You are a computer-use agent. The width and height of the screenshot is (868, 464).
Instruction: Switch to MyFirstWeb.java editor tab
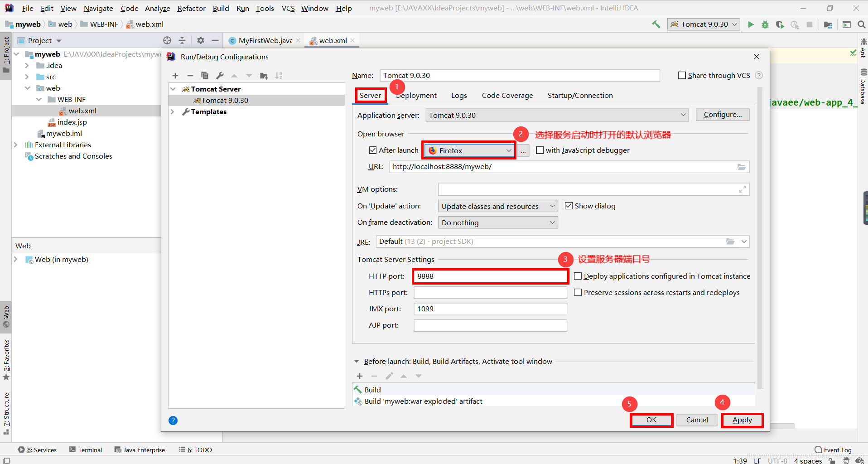pos(265,40)
